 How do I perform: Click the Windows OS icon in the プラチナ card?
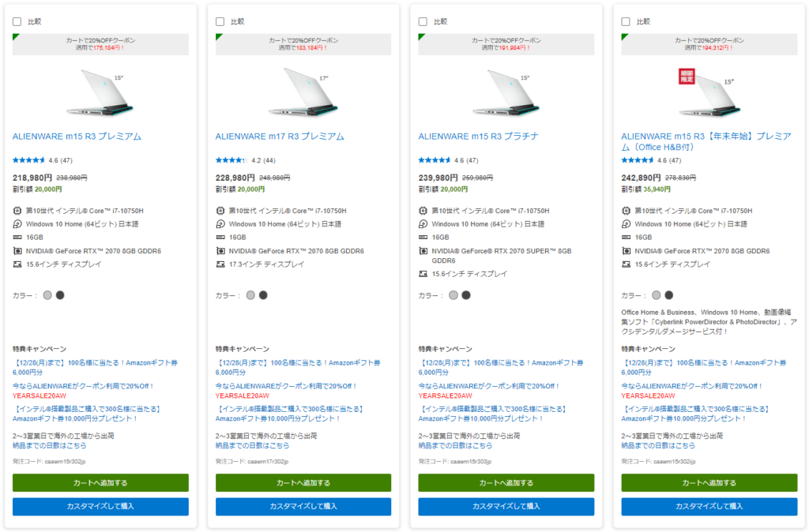point(423,224)
